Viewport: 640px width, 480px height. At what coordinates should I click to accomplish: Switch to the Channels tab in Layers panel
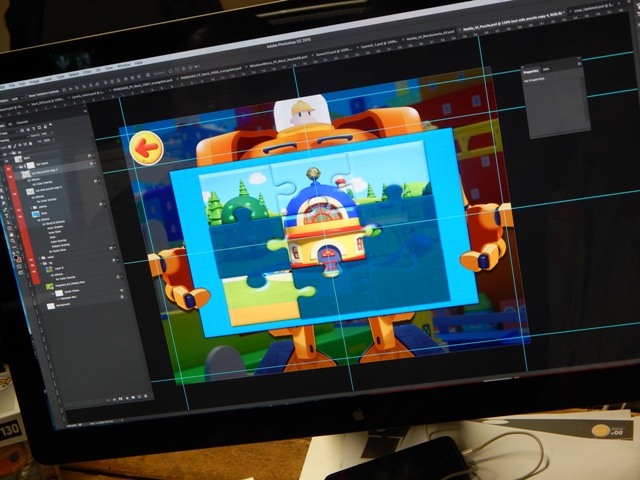[x=22, y=122]
